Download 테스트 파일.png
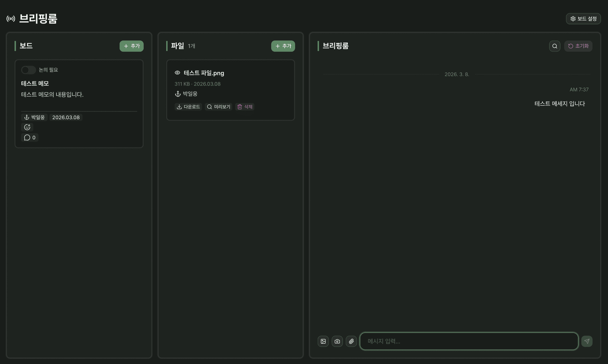The width and height of the screenshot is (608, 364). coord(188,107)
